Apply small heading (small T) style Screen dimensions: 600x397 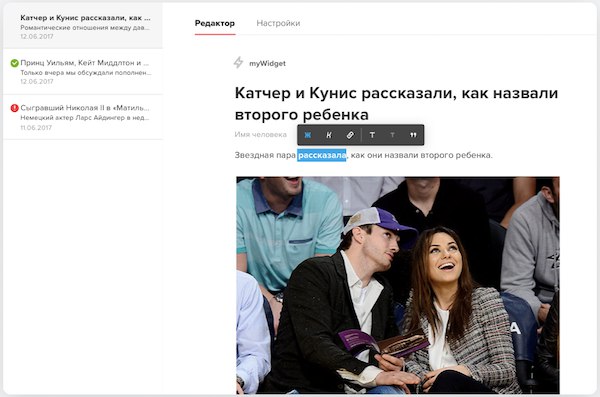pyautogui.click(x=392, y=135)
